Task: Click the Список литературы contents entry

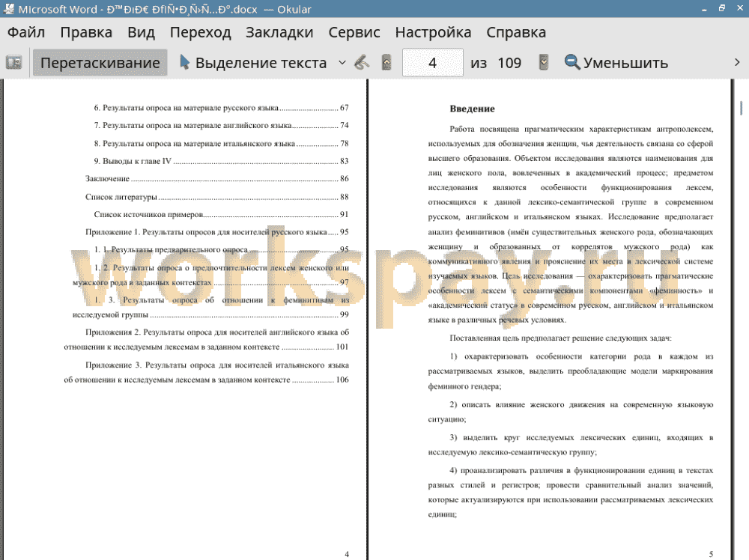Action: click(217, 197)
